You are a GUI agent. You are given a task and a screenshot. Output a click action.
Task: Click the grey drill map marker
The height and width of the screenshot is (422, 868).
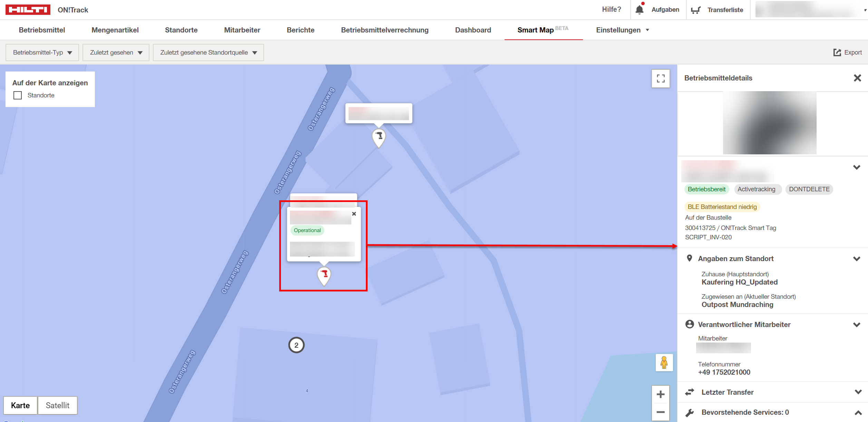pyautogui.click(x=379, y=138)
